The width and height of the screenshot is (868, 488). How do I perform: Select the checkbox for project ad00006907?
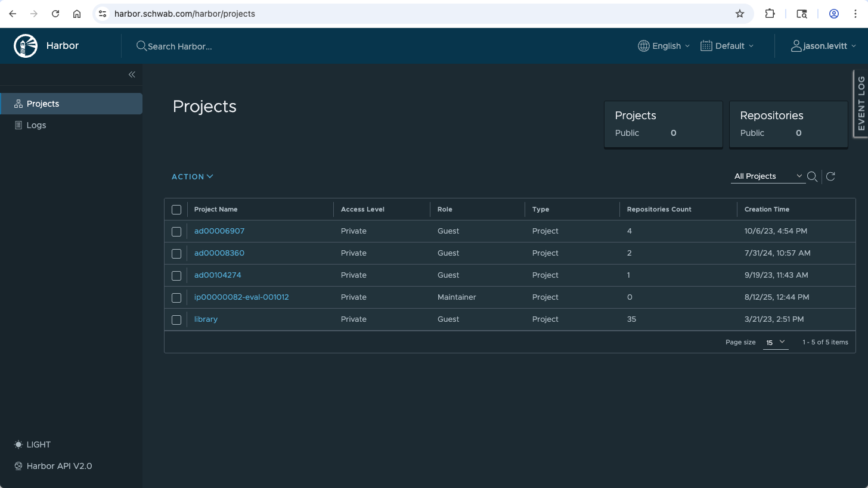[x=176, y=232]
